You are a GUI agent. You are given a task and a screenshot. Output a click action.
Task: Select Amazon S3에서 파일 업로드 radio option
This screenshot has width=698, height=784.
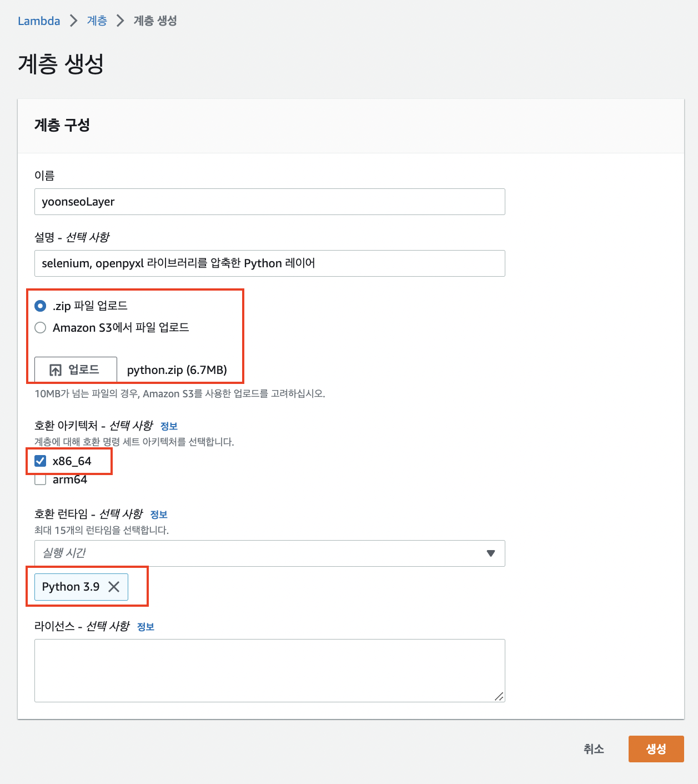[41, 328]
